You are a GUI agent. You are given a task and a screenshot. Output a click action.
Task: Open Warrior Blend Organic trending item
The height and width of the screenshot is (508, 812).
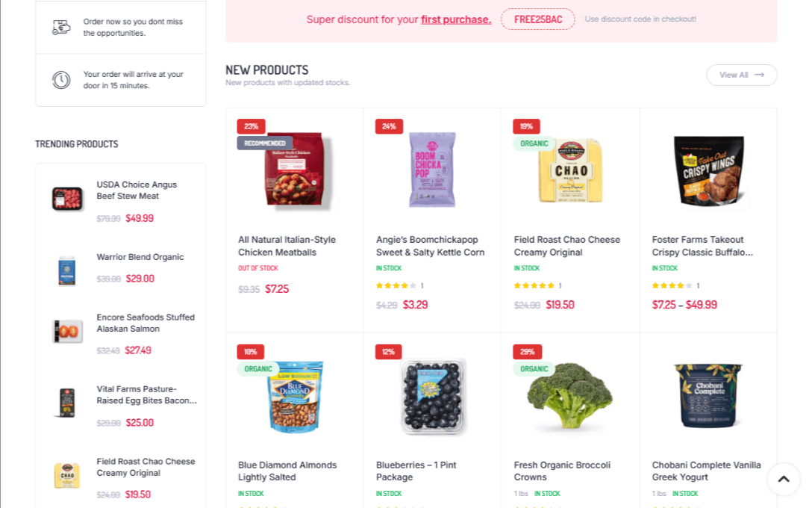coord(140,257)
